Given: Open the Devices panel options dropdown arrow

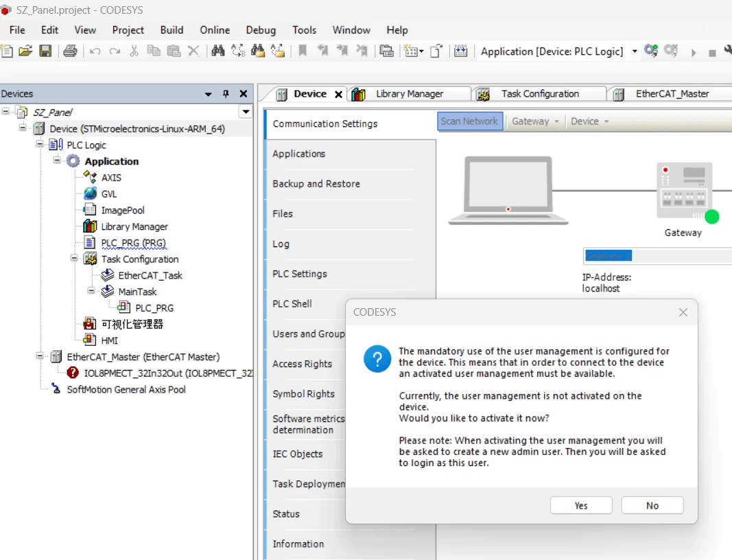Looking at the screenshot, I should (x=208, y=94).
